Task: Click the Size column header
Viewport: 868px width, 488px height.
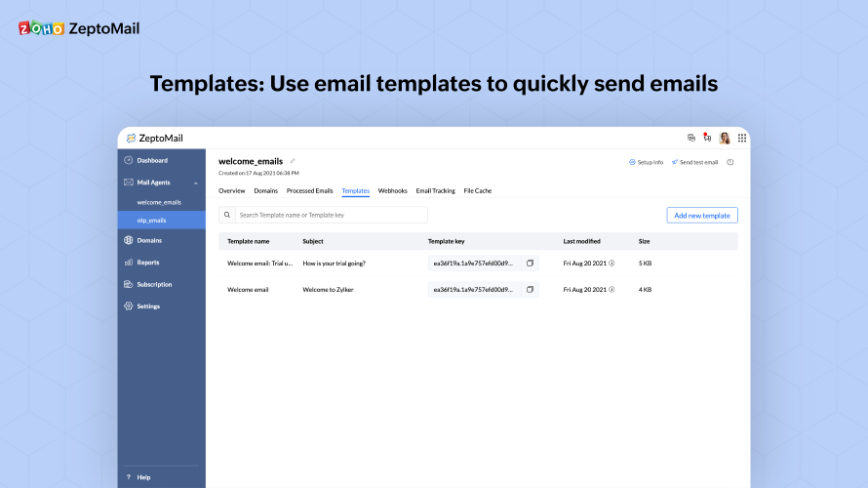Action: coord(644,241)
